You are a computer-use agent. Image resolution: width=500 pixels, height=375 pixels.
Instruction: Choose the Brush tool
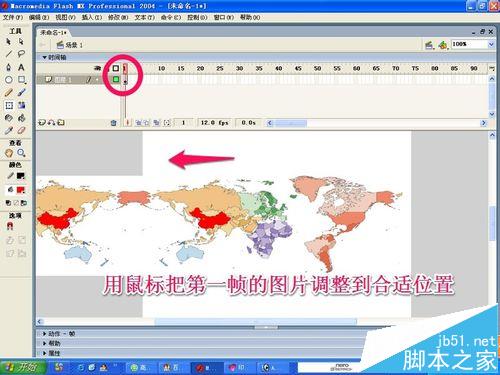(x=21, y=92)
